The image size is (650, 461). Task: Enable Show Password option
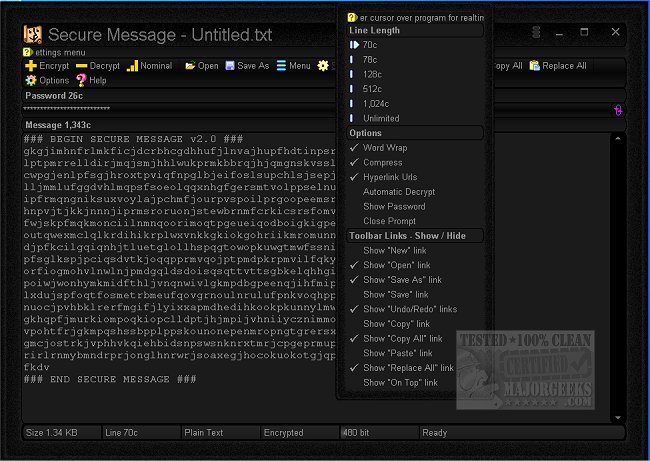[415, 206]
